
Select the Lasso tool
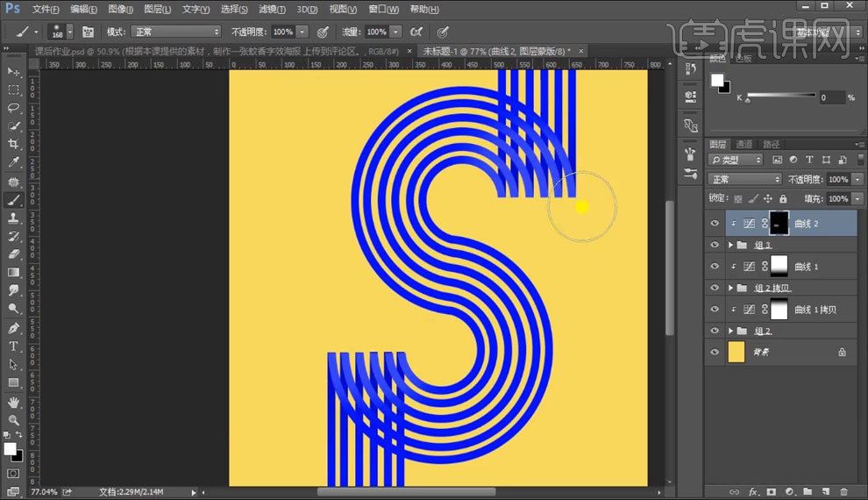[13, 108]
